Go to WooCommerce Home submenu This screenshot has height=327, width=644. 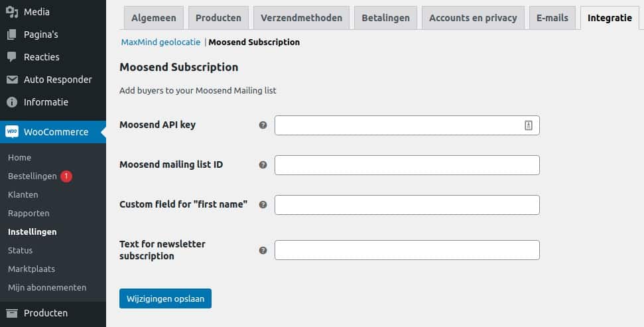pyautogui.click(x=19, y=157)
